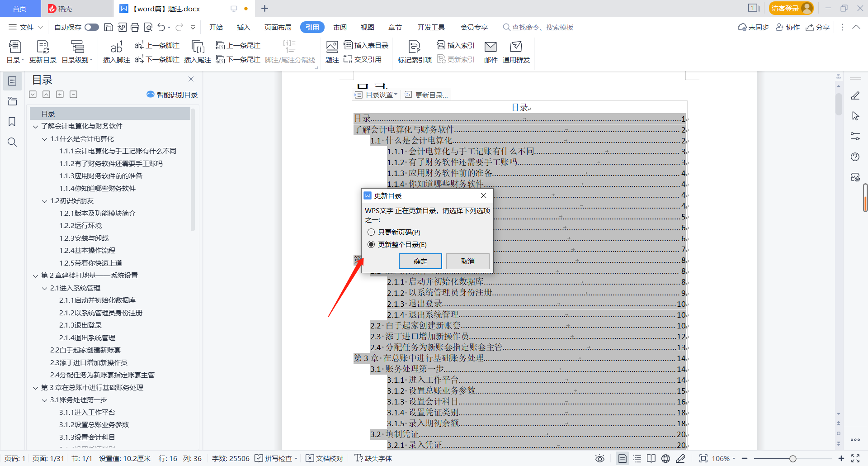
Task: Click the 更新目录 ribbon icon
Action: click(x=43, y=52)
